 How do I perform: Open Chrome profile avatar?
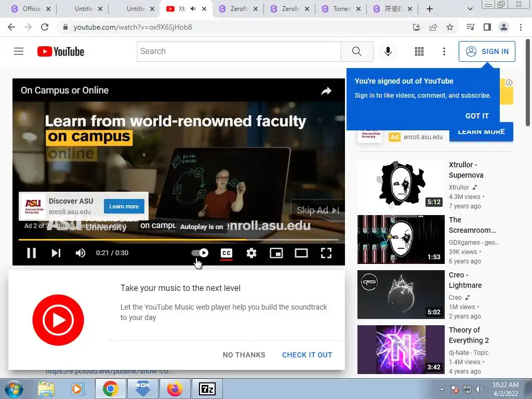pos(504,27)
